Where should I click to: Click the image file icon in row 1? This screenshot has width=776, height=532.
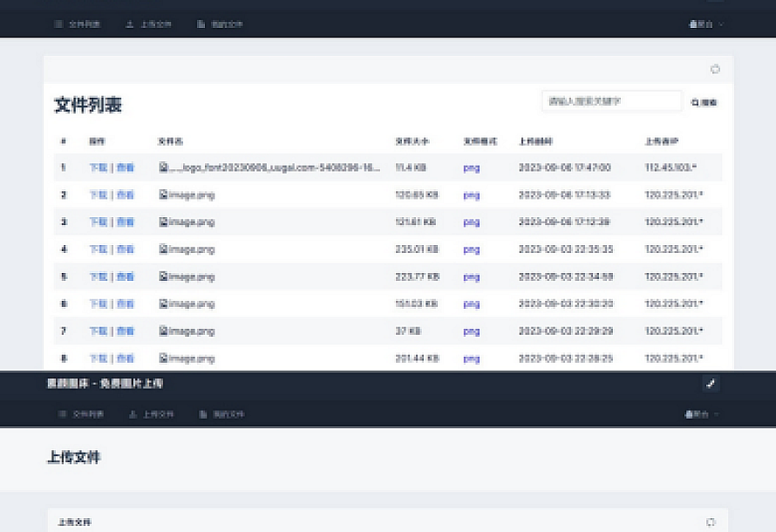(x=163, y=167)
